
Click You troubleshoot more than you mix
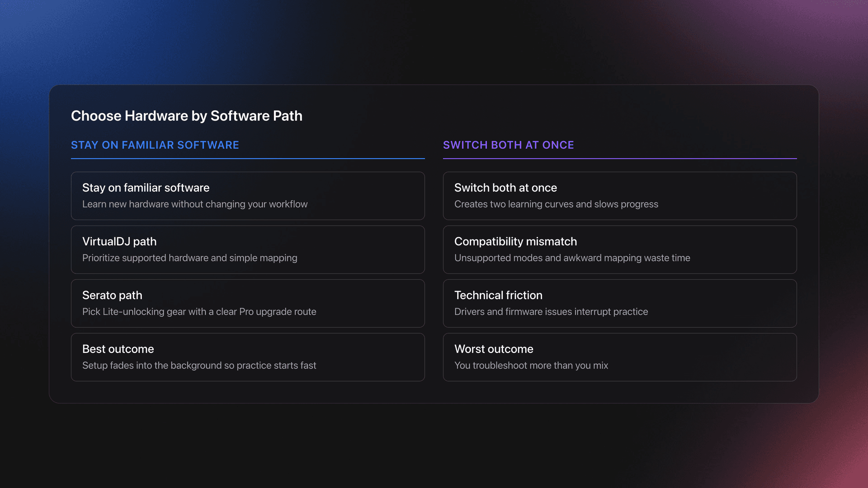[531, 366]
